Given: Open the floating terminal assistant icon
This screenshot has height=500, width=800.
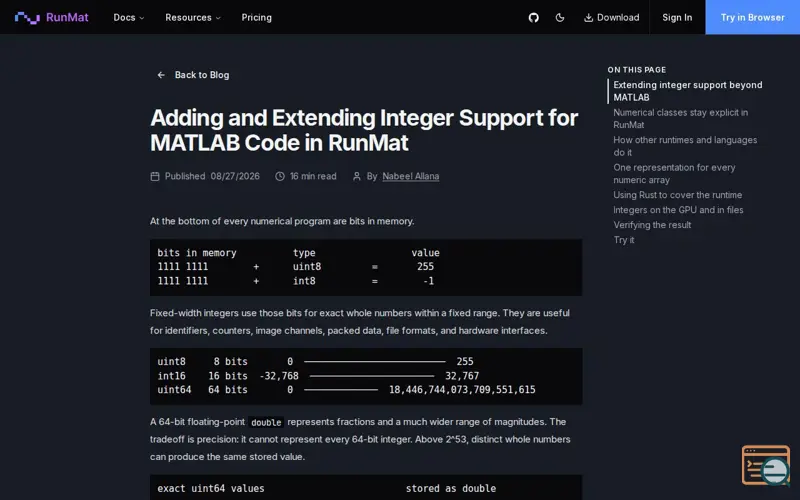Looking at the screenshot, I should pos(766,465).
